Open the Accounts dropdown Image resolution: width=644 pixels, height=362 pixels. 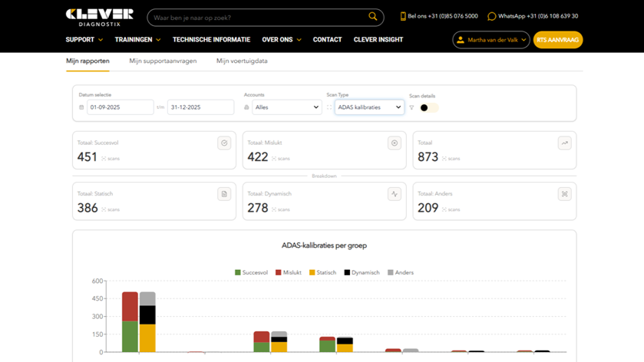(x=286, y=107)
